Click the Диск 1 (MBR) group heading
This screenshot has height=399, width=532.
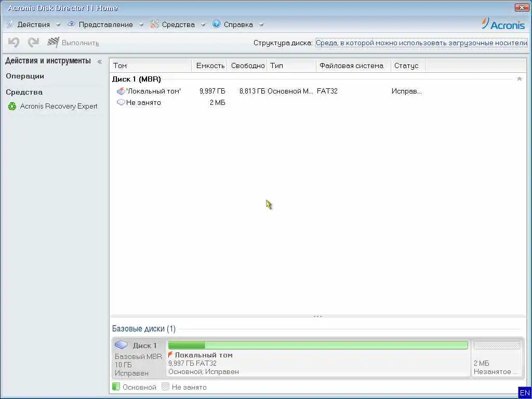click(x=137, y=79)
